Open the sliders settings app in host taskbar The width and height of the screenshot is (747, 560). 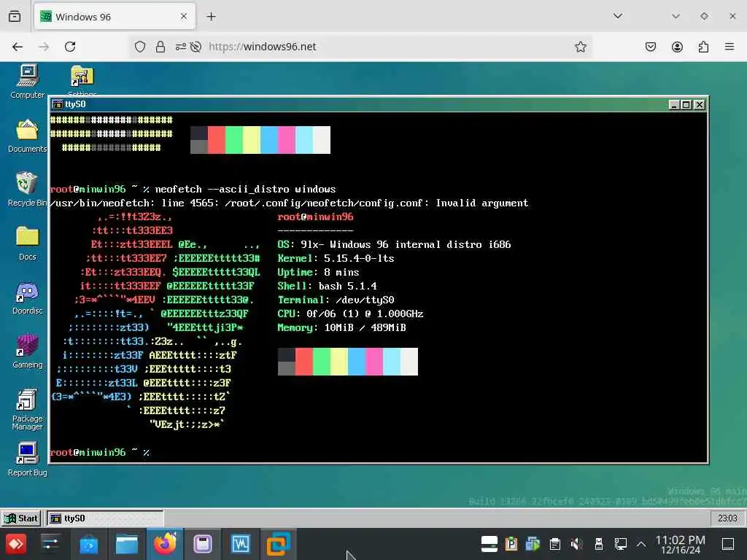50,544
